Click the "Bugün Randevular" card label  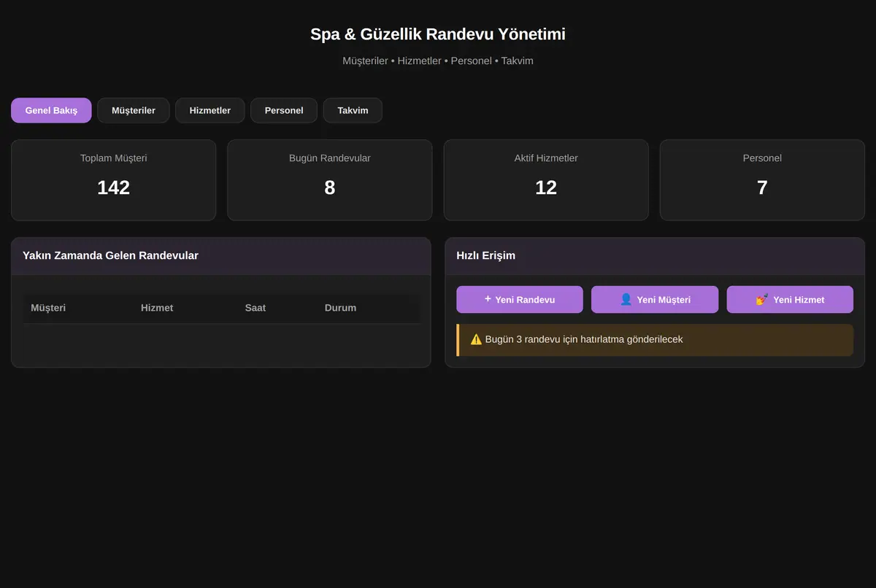tap(330, 158)
